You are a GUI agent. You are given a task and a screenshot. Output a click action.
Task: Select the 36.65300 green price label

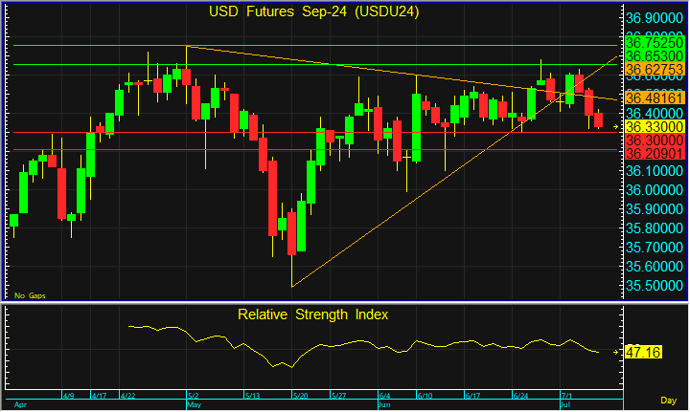click(x=654, y=57)
